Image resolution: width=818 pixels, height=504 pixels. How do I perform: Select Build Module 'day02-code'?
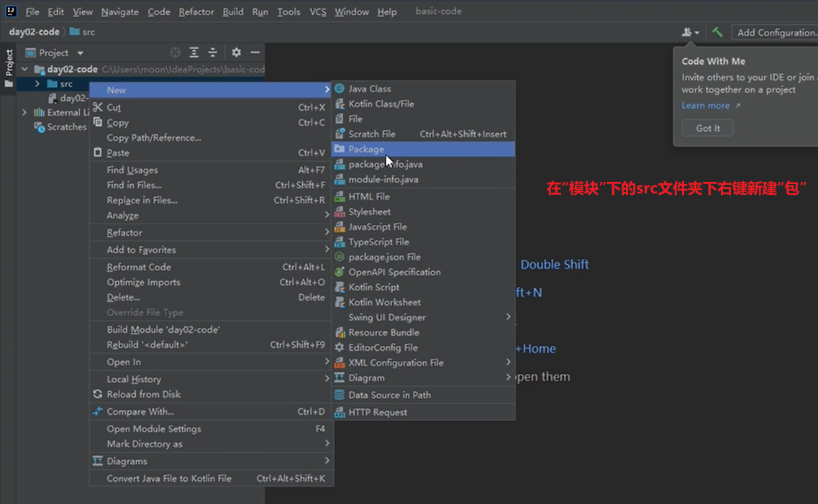click(x=212, y=329)
